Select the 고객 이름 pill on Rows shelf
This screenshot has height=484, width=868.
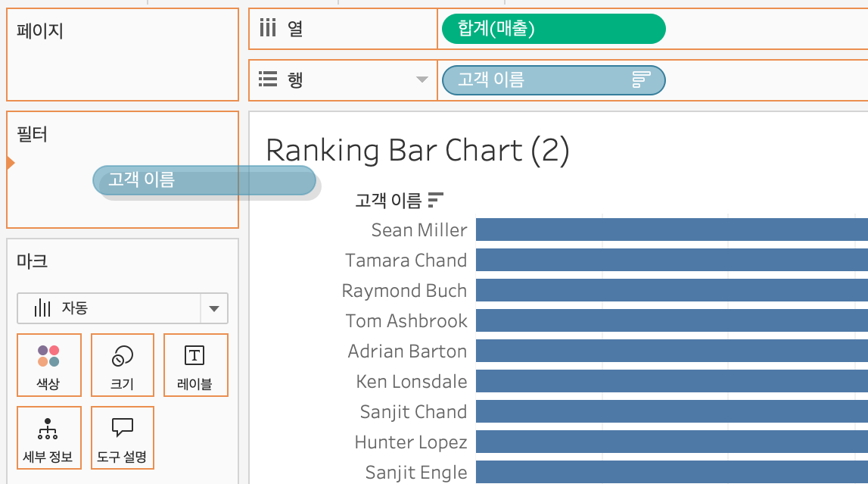click(554, 80)
